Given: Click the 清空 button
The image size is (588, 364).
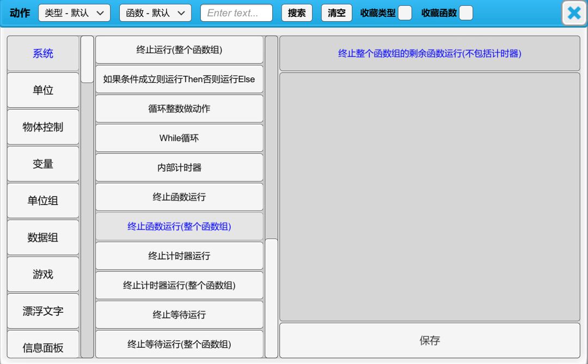Looking at the screenshot, I should tap(336, 13).
